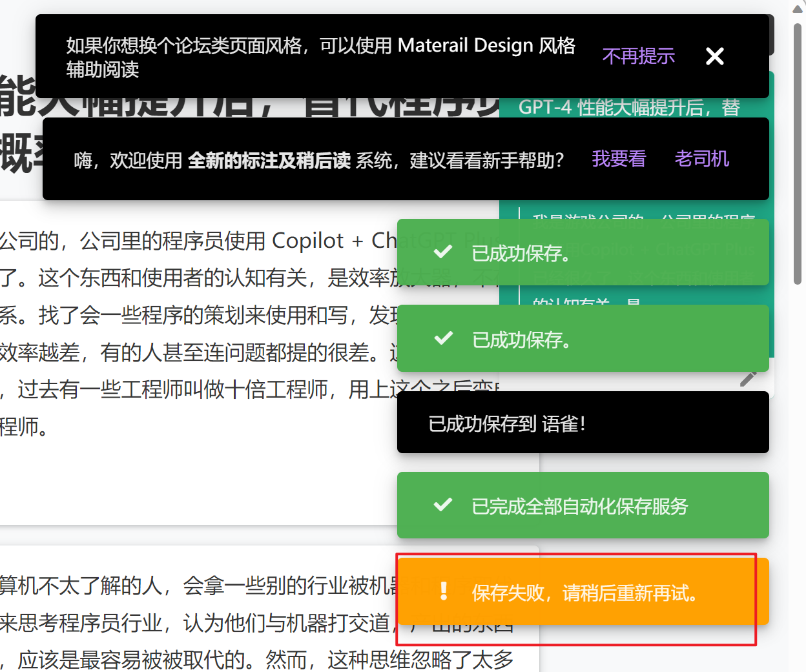Click the edit pencil icon below green toast
The image size is (806, 672).
(749, 380)
